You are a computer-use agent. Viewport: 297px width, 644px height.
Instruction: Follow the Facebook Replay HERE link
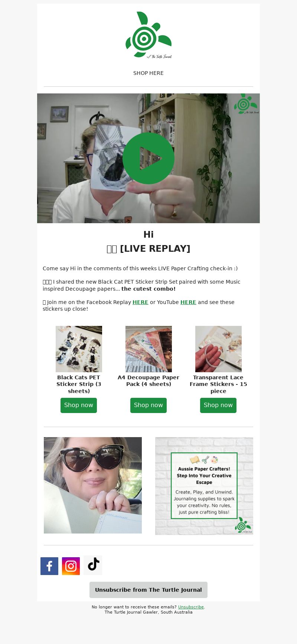140,302
